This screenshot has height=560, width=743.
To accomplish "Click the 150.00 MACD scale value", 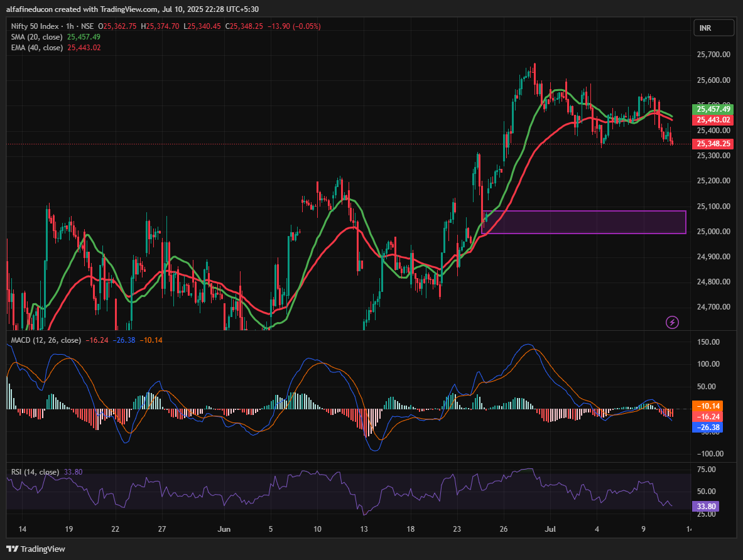I will [x=708, y=342].
